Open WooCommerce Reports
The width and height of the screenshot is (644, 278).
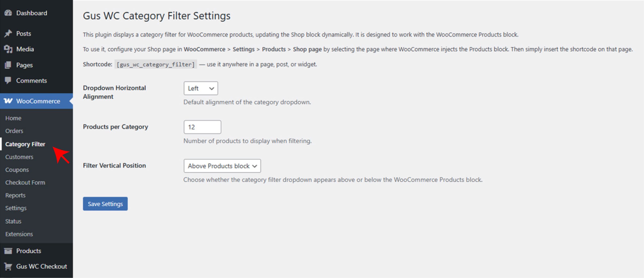[x=15, y=195]
